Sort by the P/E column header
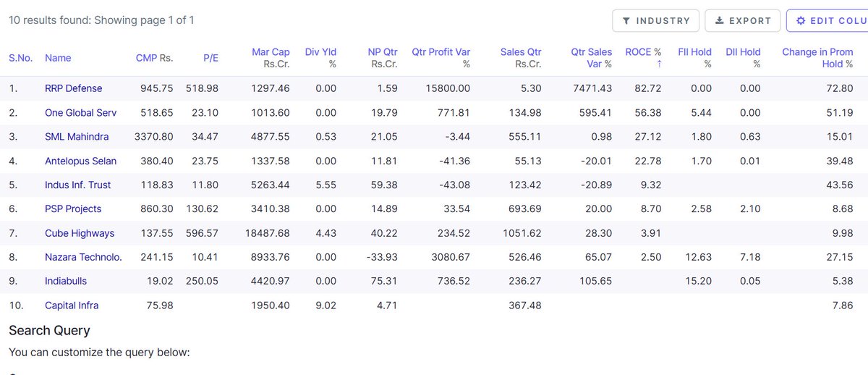This screenshot has width=868, height=375. 210,58
